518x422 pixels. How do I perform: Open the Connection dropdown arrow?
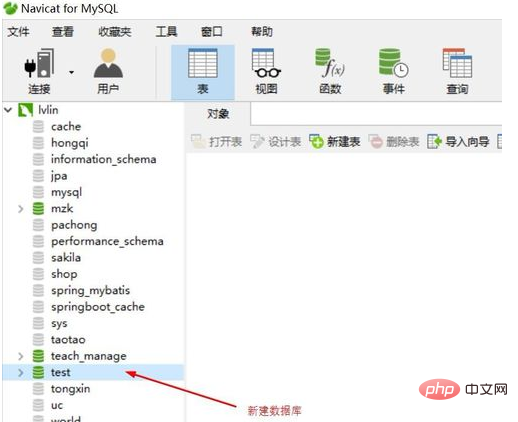click(71, 72)
